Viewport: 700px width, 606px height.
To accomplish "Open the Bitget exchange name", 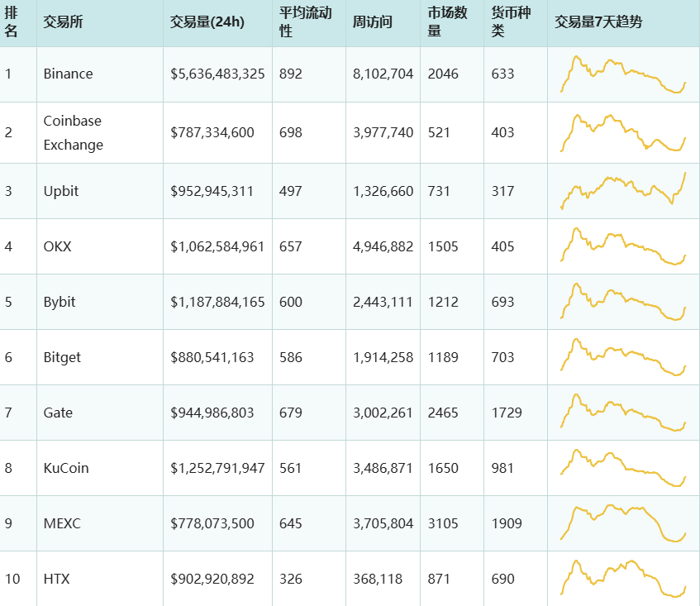I will [62, 357].
